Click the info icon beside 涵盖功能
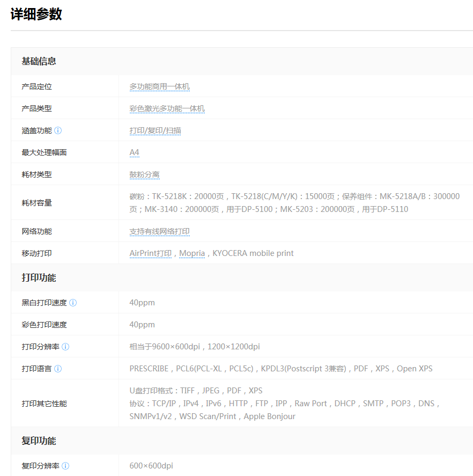This screenshot has height=476, width=473. coord(58,130)
